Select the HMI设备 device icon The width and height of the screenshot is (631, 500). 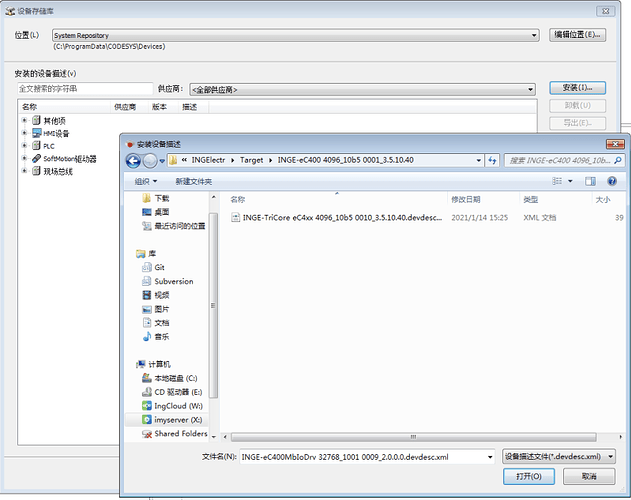tap(37, 133)
